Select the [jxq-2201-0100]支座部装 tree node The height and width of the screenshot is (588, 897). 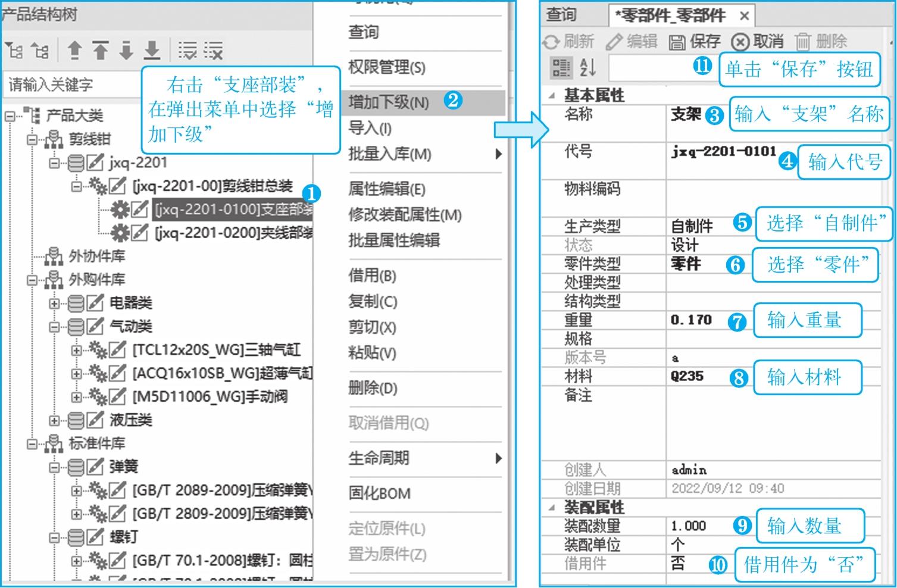[x=233, y=209]
